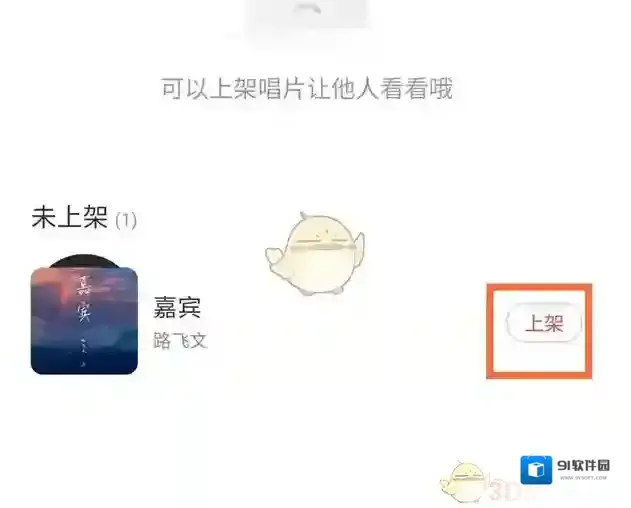Click the 91软件园 watermark text

pyautogui.click(x=583, y=466)
